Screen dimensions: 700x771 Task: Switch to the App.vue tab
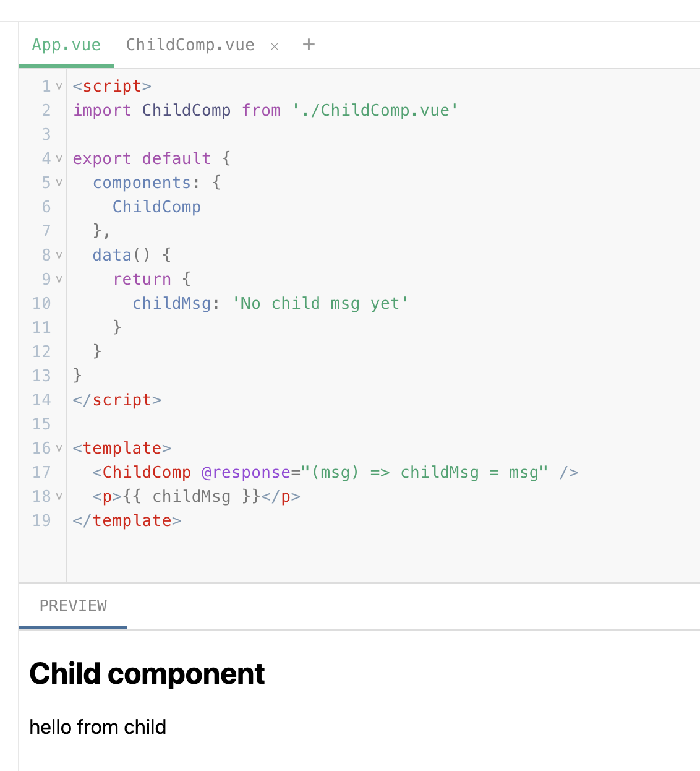66,45
